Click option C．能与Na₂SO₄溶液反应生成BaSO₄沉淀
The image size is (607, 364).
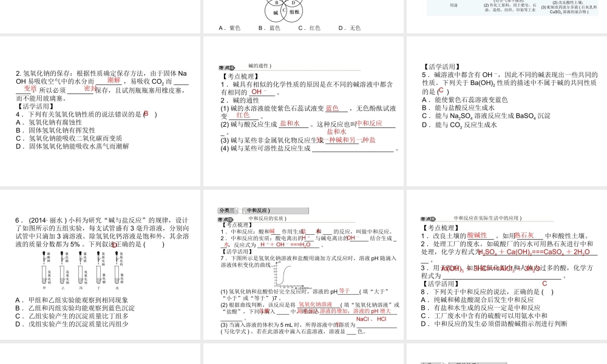click(486, 116)
